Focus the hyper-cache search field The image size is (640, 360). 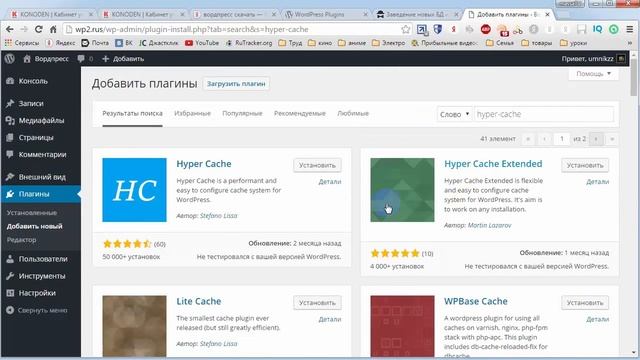pyautogui.click(x=544, y=114)
